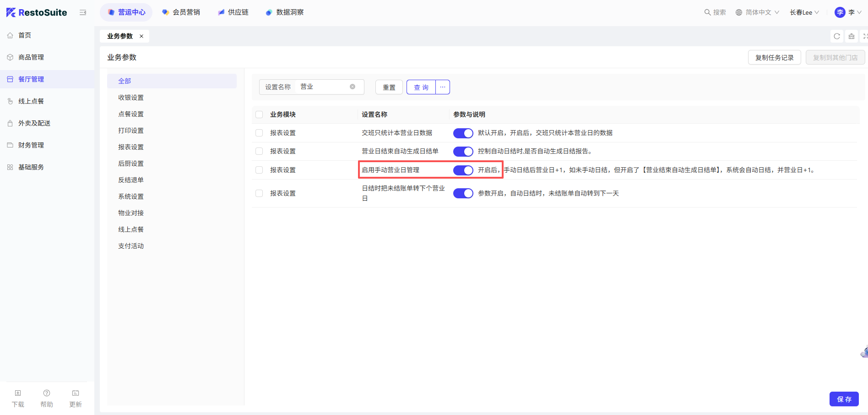
Task: Open the top-bar 搜索 search icon
Action: (708, 12)
